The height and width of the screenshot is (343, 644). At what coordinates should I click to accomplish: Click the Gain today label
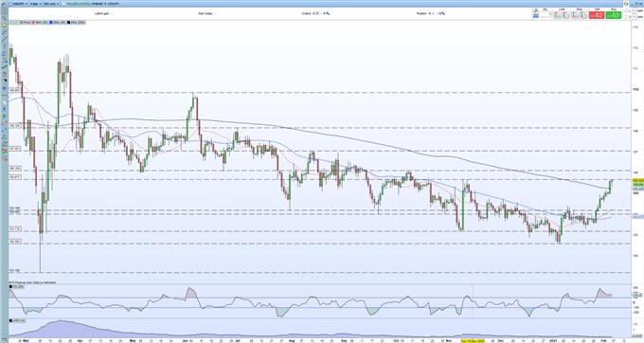206,13
